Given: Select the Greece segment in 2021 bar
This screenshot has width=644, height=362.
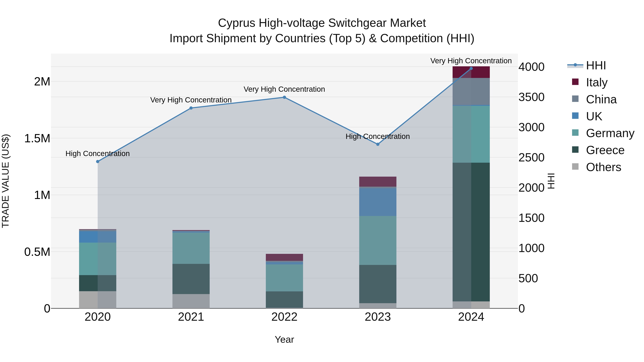Looking at the screenshot, I should [191, 279].
